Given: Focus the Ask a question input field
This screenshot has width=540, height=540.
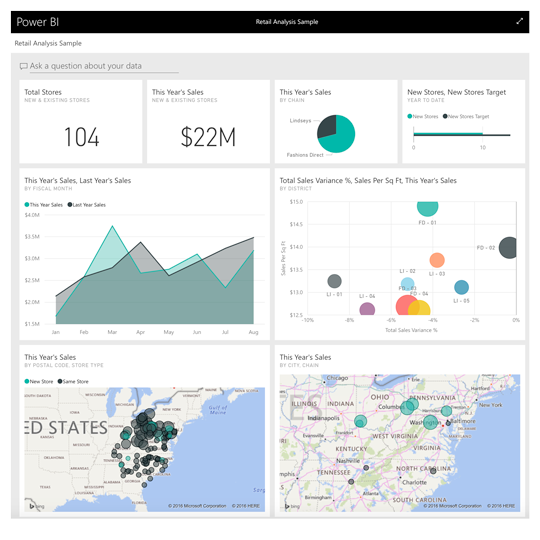Looking at the screenshot, I should [x=103, y=66].
